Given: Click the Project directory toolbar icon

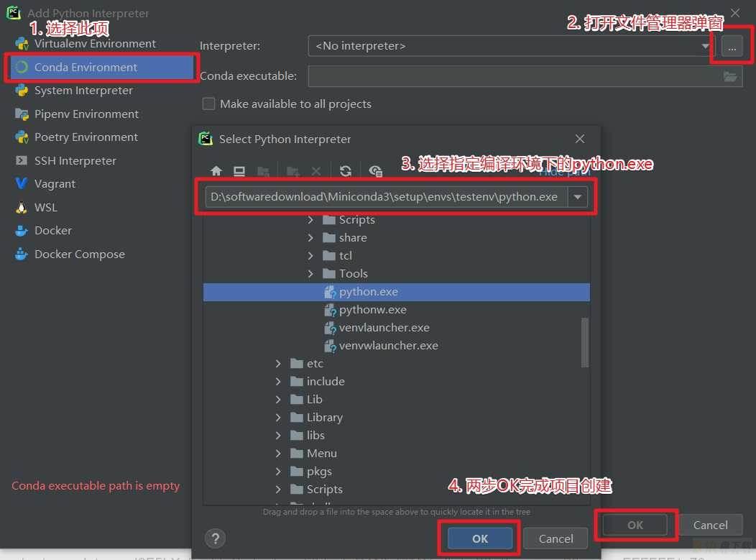Looking at the screenshot, I should tap(263, 171).
